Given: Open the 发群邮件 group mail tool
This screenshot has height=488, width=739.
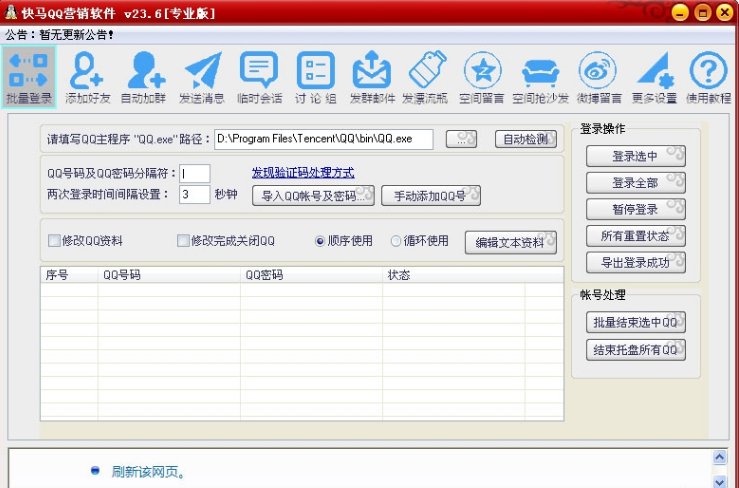Looking at the screenshot, I should (x=372, y=77).
